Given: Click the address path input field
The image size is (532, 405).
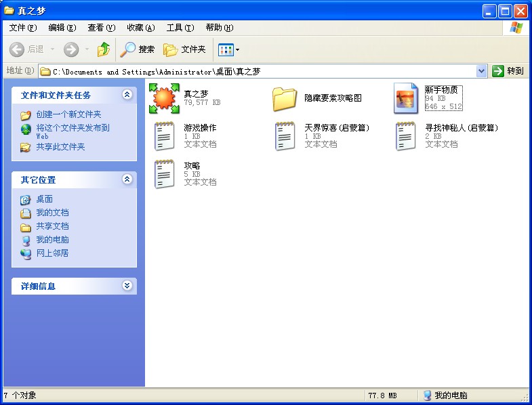Looking at the screenshot, I should tap(263, 71).
